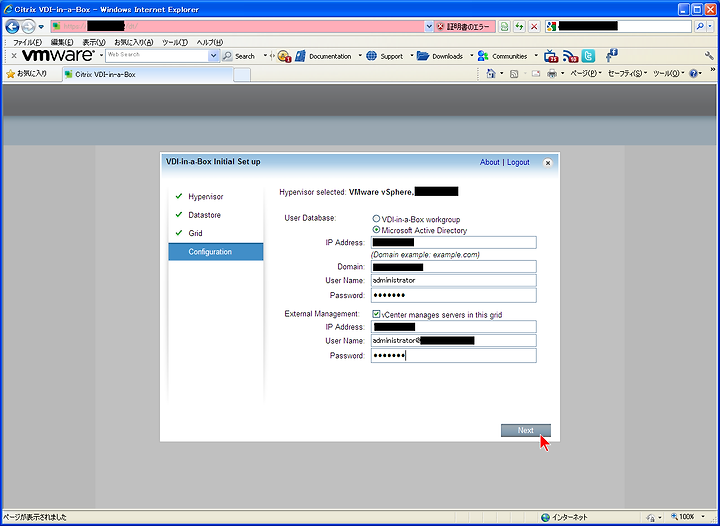Open the ファイル(F) menu
The height and width of the screenshot is (526, 720).
click(27, 42)
